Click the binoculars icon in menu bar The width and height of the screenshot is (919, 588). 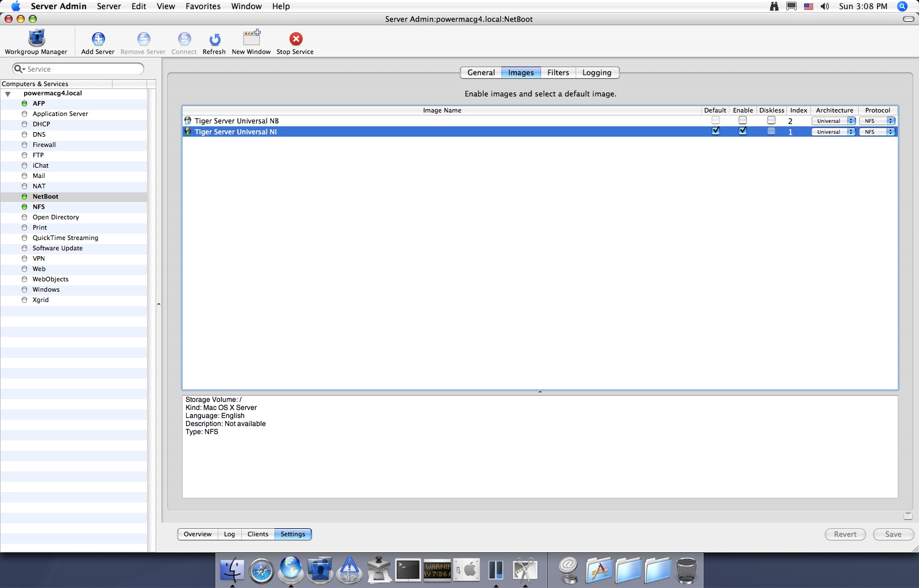pyautogui.click(x=774, y=6)
